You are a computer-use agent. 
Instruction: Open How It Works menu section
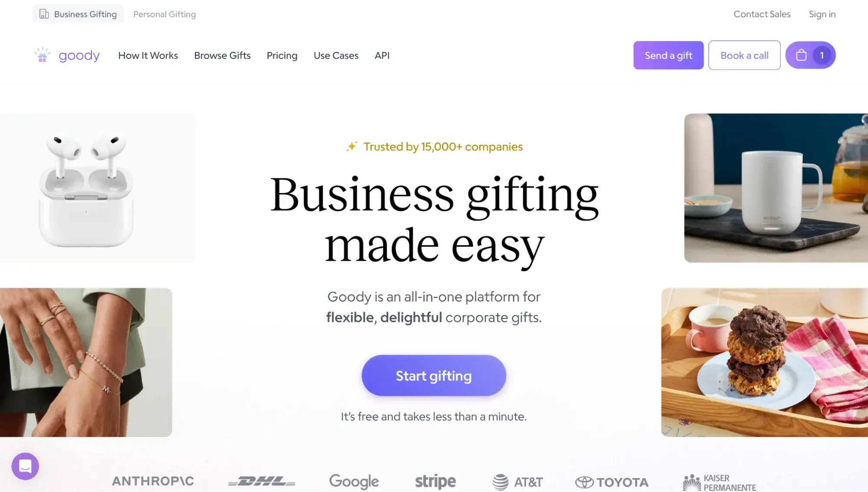147,55
